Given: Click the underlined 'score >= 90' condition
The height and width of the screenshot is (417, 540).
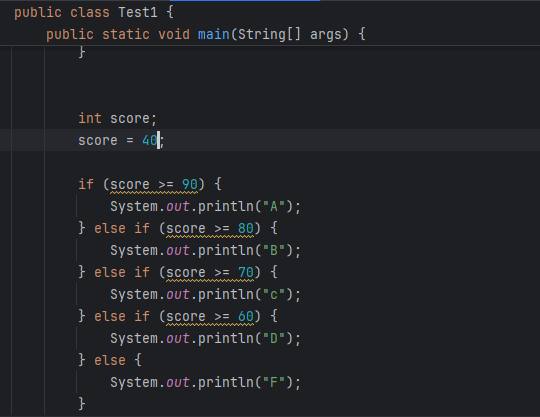Looking at the screenshot, I should pos(154,185).
